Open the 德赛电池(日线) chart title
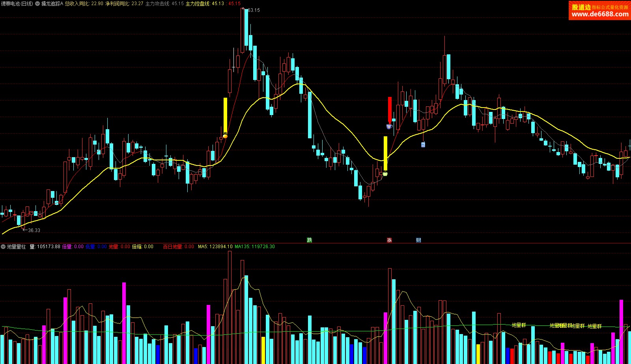631x364 pixels. click(17, 4)
